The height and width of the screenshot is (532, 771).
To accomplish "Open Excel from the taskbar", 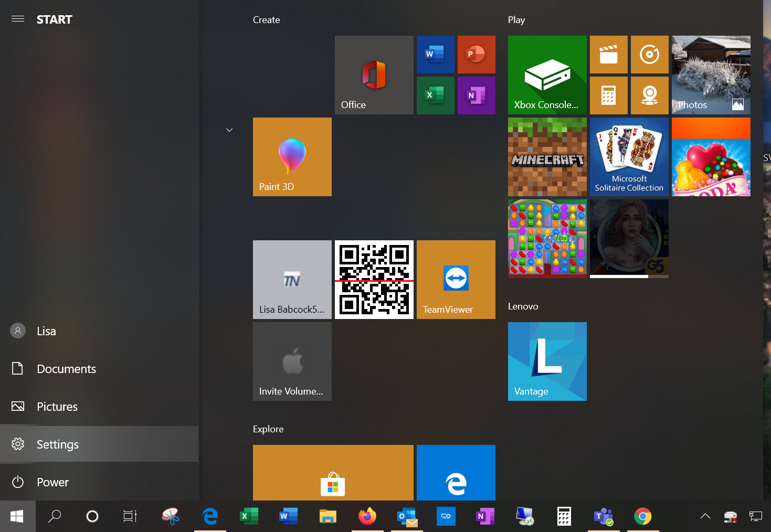I will tap(249, 516).
